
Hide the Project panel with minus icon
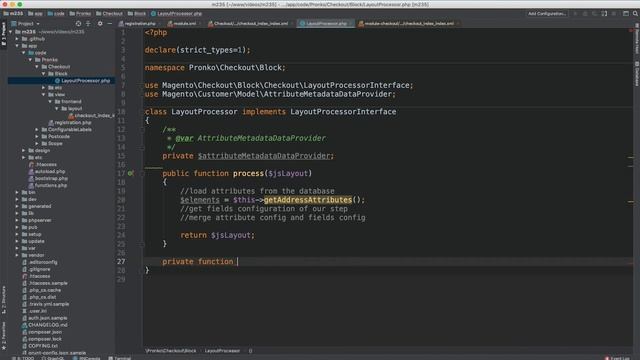click(x=109, y=24)
